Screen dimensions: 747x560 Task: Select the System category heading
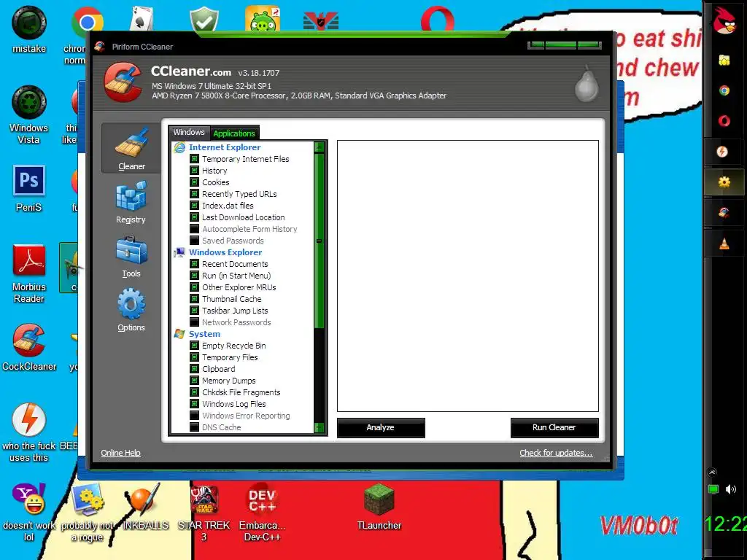pyautogui.click(x=204, y=334)
